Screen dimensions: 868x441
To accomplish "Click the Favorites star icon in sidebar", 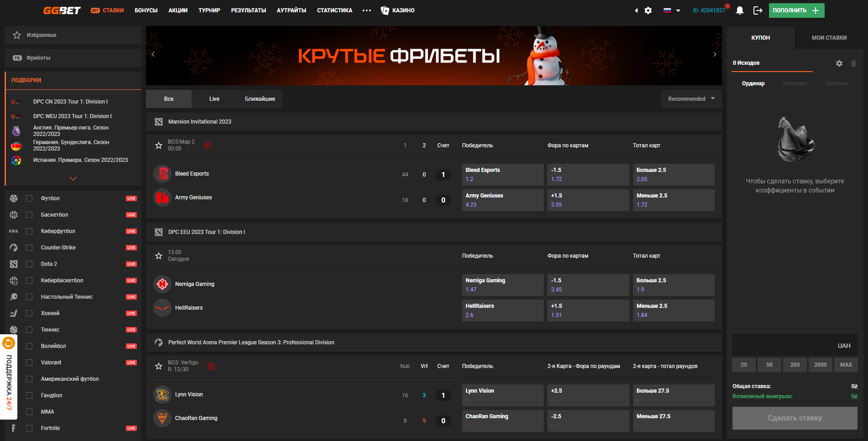I will [x=17, y=35].
